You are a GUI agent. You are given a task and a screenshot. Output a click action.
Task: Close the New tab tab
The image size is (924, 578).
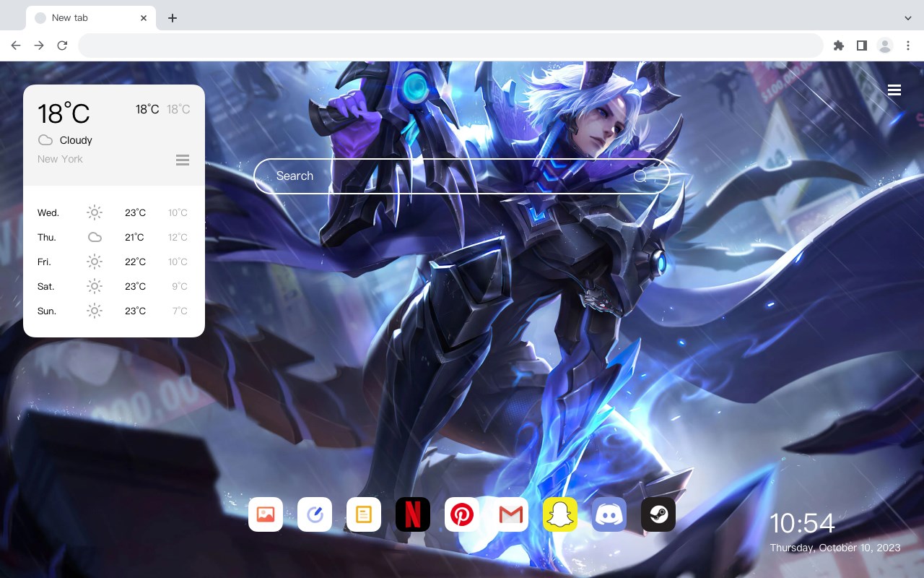tap(144, 18)
